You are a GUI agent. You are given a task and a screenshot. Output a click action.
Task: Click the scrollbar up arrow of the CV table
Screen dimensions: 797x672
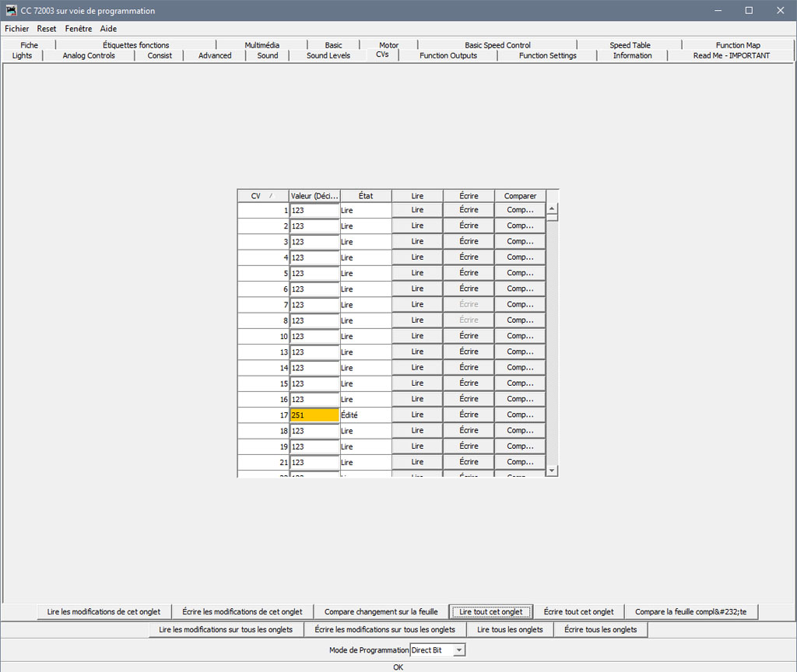tap(552, 208)
